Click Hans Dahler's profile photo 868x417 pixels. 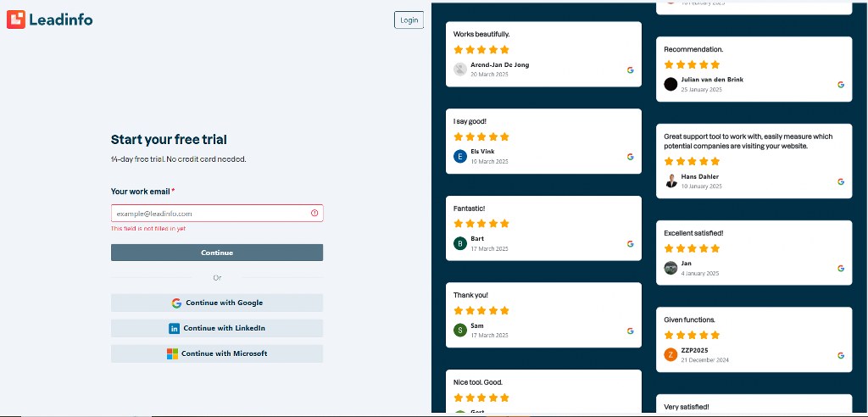click(671, 181)
